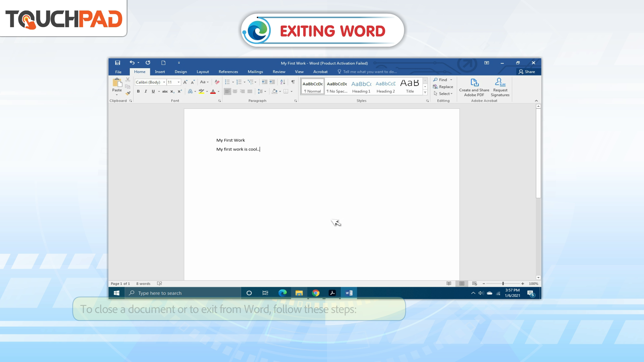The image size is (644, 362).
Task: Toggle Italic formatting
Action: click(146, 91)
